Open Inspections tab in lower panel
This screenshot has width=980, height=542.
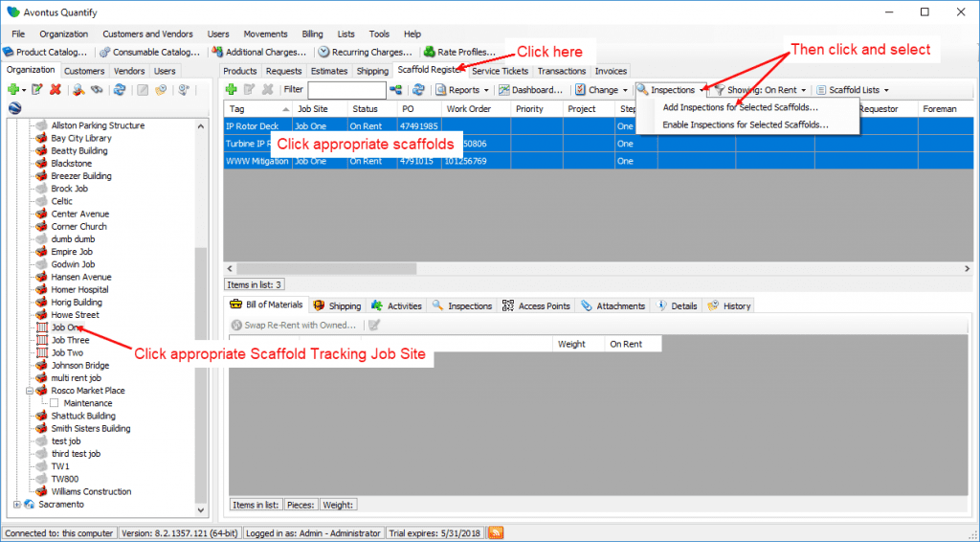pyautogui.click(x=462, y=305)
